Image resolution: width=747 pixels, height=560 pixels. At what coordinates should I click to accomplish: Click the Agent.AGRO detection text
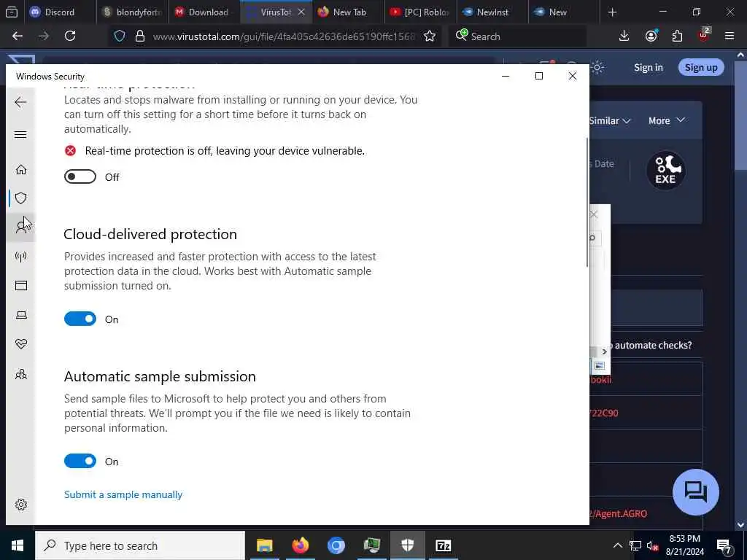point(619,514)
